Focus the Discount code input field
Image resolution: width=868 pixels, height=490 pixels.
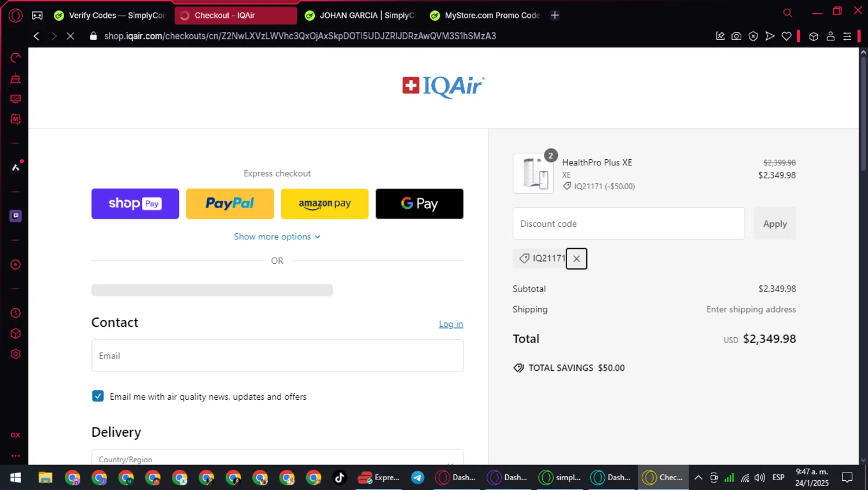(x=628, y=223)
